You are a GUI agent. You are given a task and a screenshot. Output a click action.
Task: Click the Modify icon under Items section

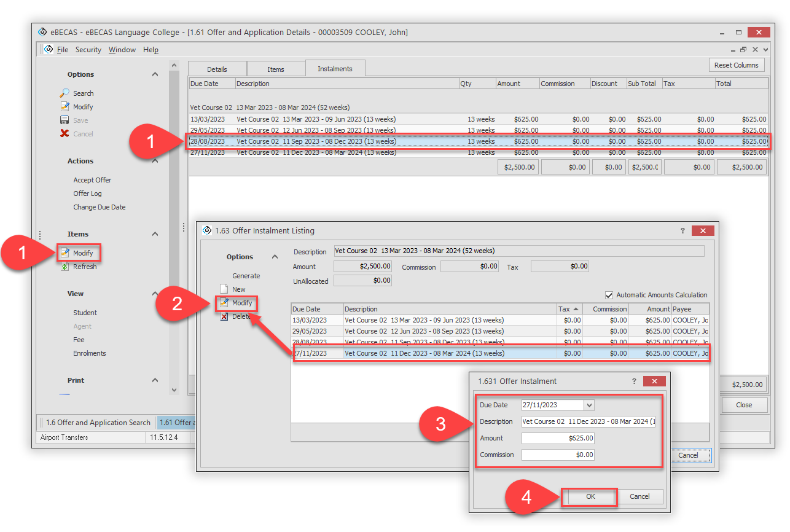[65, 253]
